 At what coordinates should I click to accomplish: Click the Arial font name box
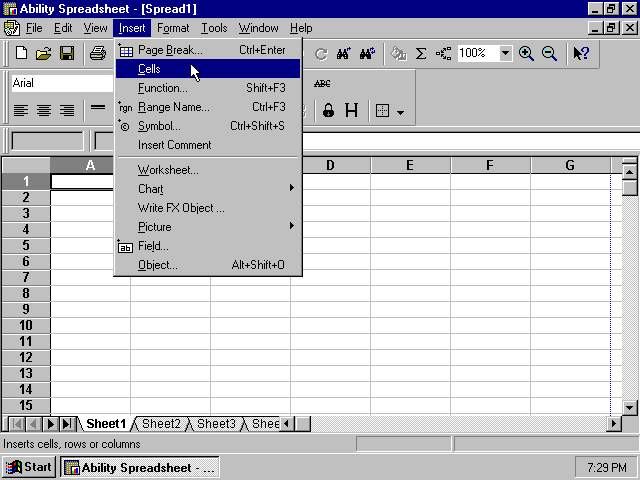click(x=62, y=83)
